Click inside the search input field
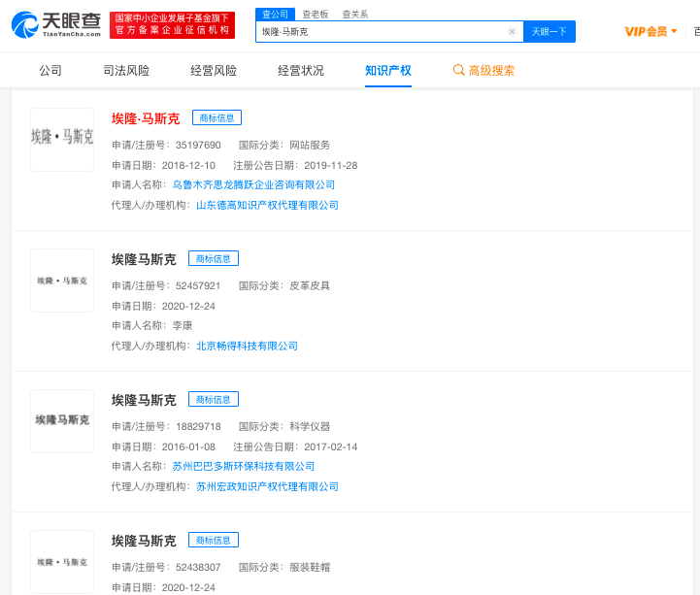This screenshot has height=595, width=700. (x=382, y=32)
